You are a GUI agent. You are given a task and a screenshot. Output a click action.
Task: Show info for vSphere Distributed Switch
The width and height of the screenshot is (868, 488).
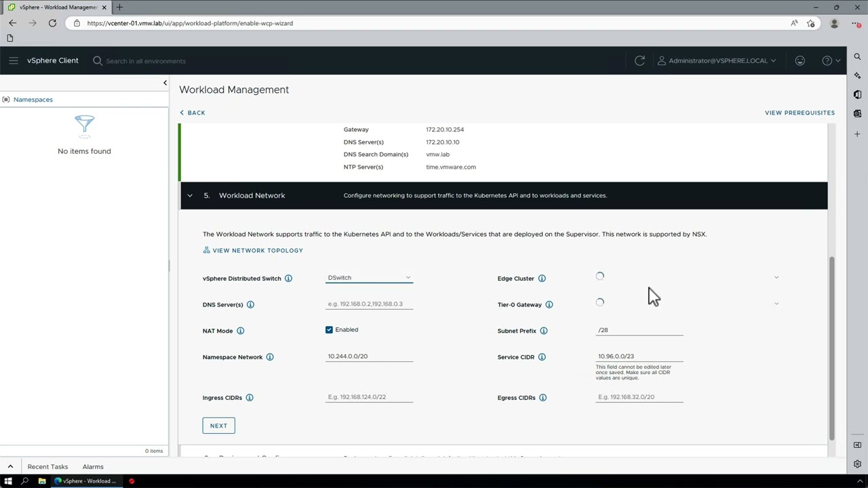pyautogui.click(x=288, y=279)
